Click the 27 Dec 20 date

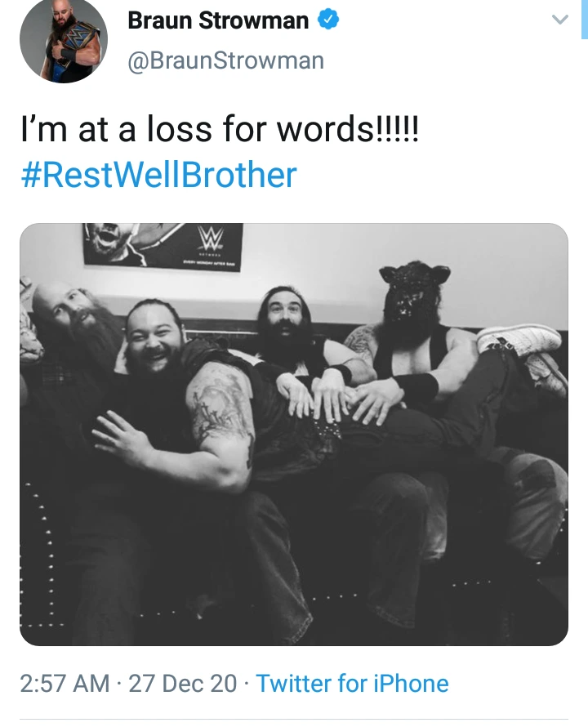(182, 684)
